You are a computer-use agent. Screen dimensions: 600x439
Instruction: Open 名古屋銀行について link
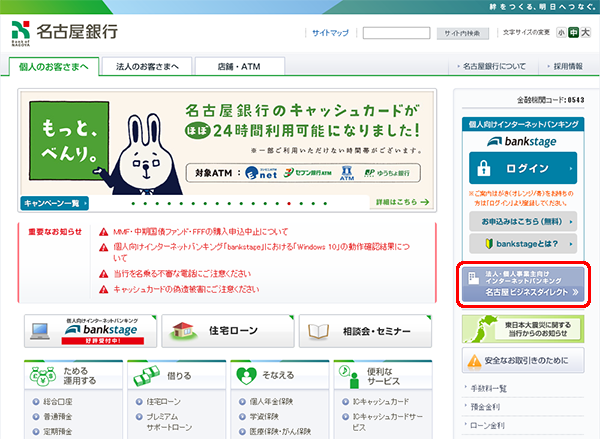pyautogui.click(x=492, y=67)
